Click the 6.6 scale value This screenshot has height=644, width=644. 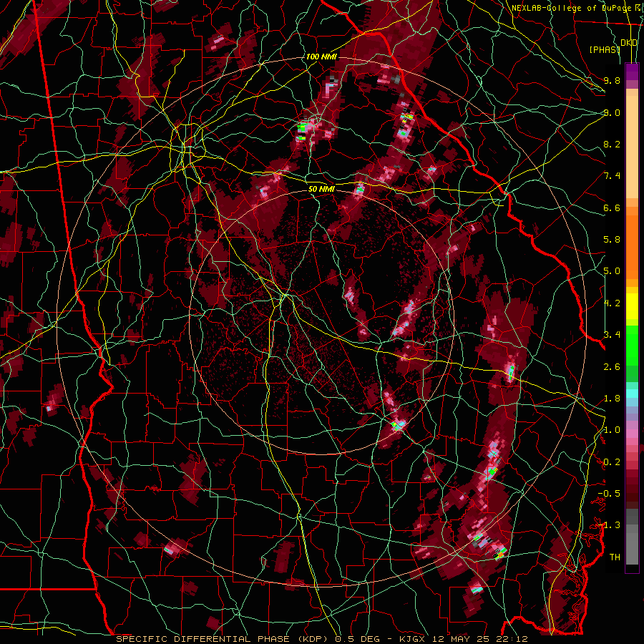coord(612,208)
